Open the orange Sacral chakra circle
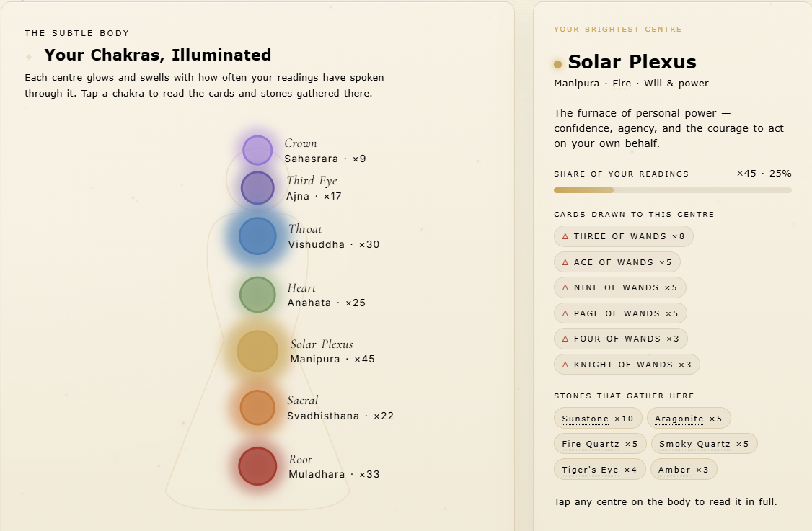Viewport: 812px width, 531px height. [x=257, y=408]
